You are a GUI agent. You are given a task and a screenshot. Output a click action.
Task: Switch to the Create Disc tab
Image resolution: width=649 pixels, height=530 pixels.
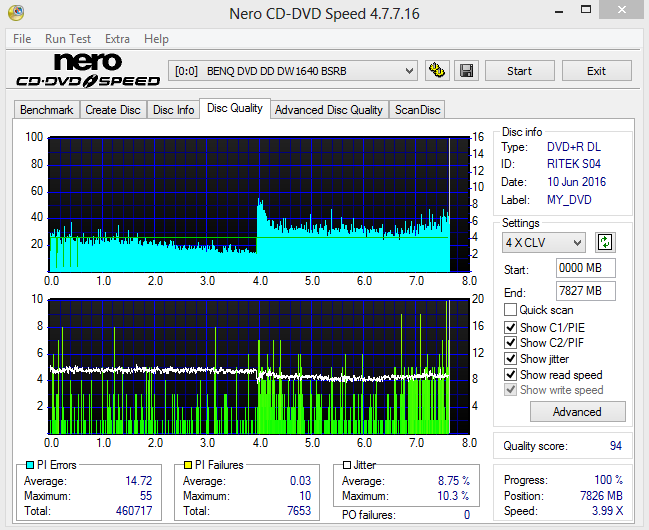[113, 110]
